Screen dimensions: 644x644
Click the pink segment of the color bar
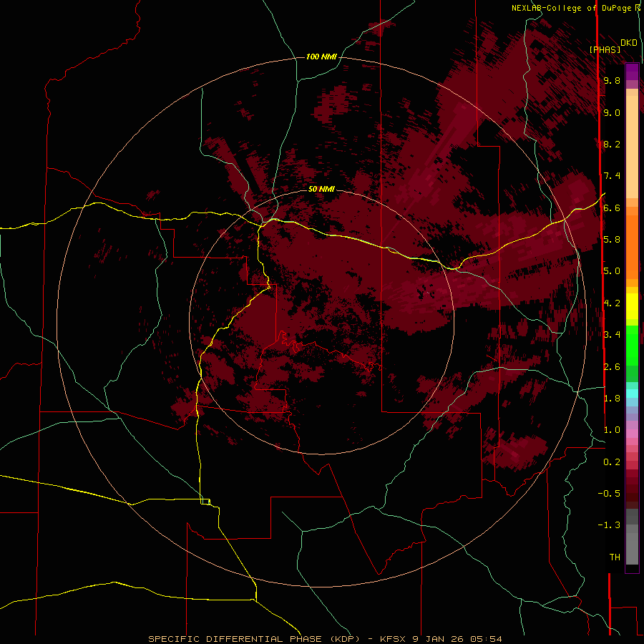632,434
